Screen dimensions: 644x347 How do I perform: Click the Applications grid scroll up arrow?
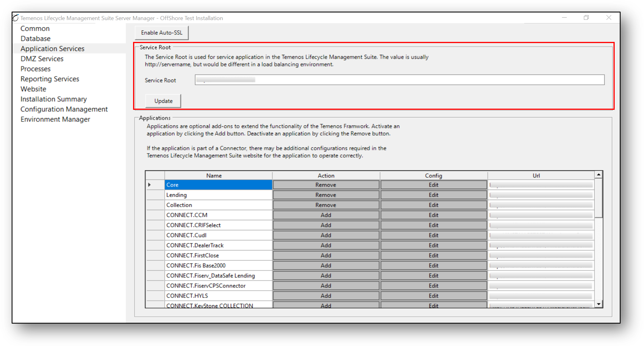tap(598, 175)
